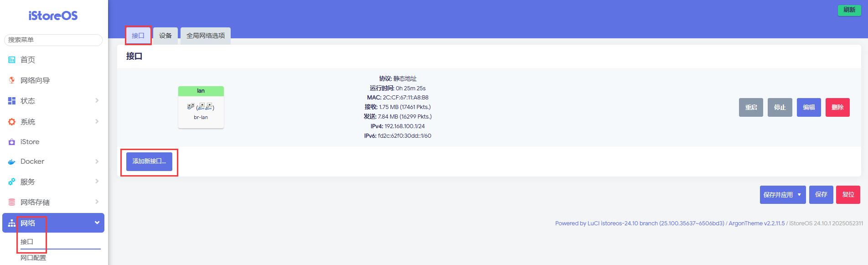
Task: Collapse the 网络 menu chevron
Action: pyautogui.click(x=97, y=223)
